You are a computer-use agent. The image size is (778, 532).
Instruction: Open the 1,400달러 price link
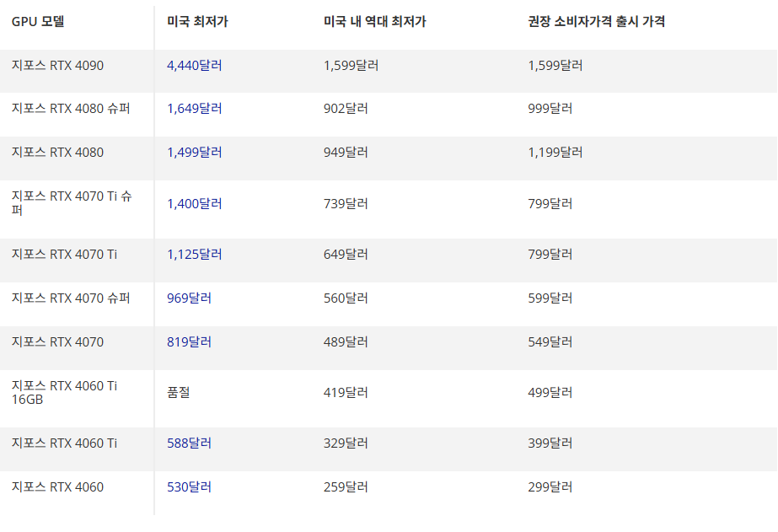195,203
